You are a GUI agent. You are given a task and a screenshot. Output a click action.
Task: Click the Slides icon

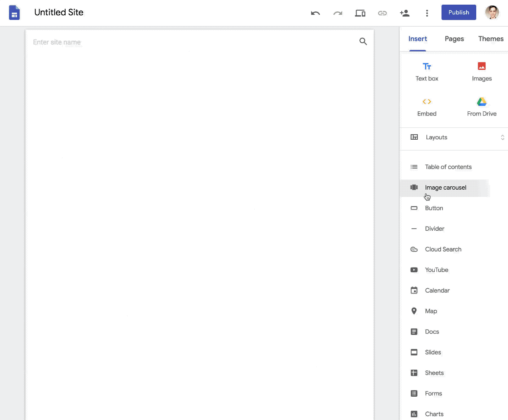pyautogui.click(x=414, y=352)
